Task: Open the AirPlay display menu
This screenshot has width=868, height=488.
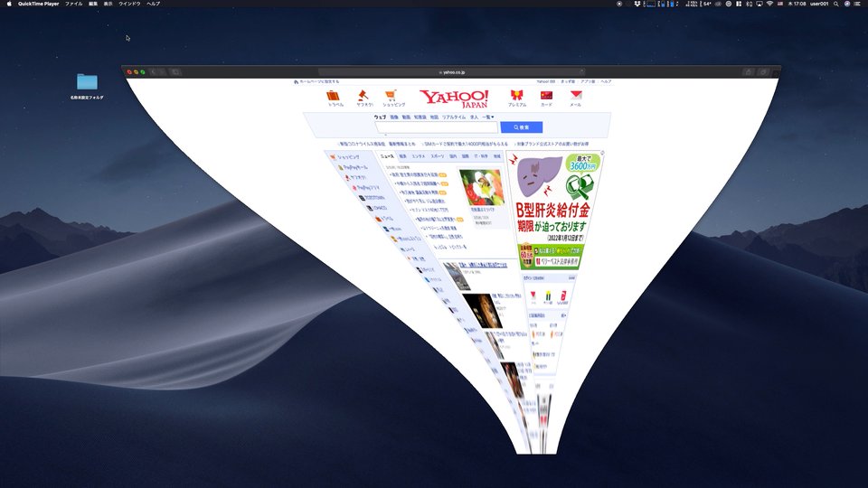Action: pyautogui.click(x=759, y=4)
